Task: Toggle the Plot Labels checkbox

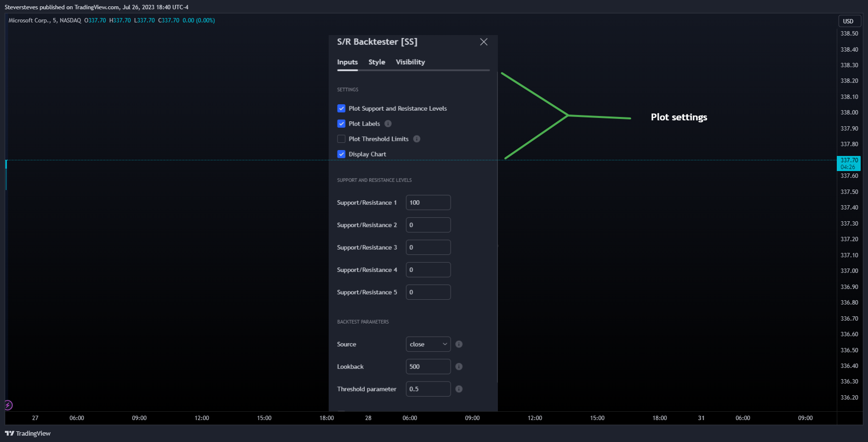Action: 341,124
